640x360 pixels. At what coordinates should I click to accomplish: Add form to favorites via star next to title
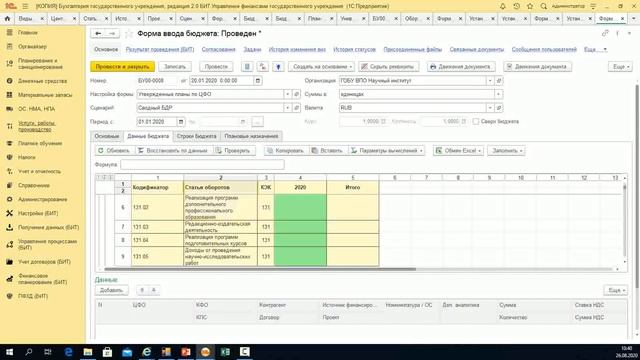point(129,34)
